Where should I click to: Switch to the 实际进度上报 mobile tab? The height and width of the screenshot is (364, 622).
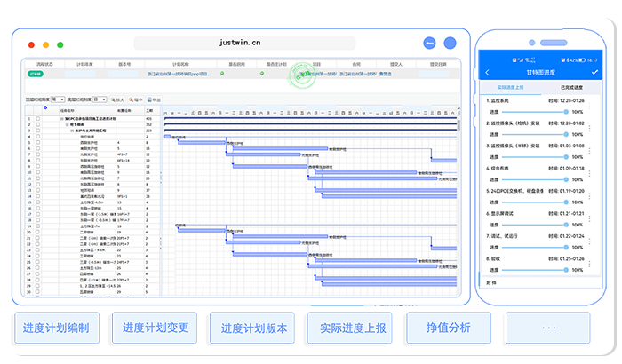pos(510,87)
